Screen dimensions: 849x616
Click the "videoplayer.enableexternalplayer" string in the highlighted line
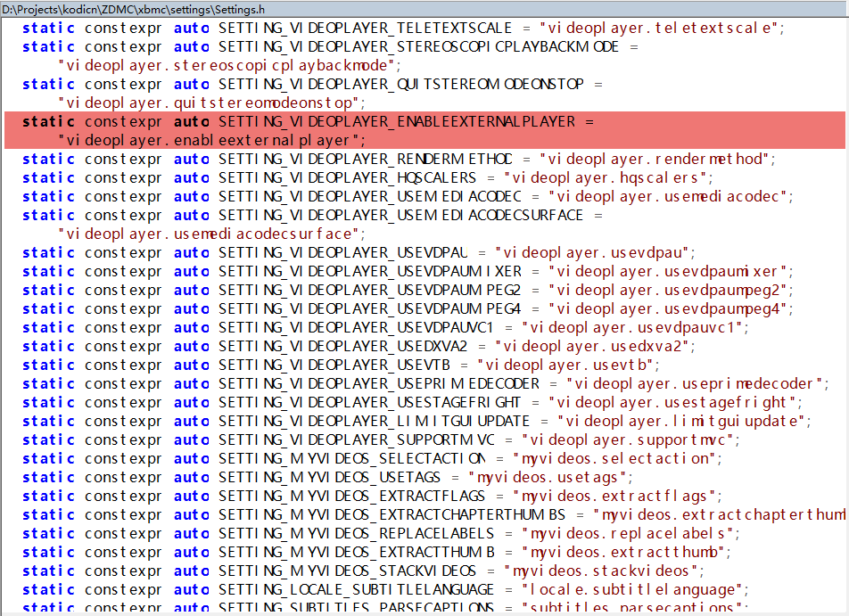click(x=212, y=140)
